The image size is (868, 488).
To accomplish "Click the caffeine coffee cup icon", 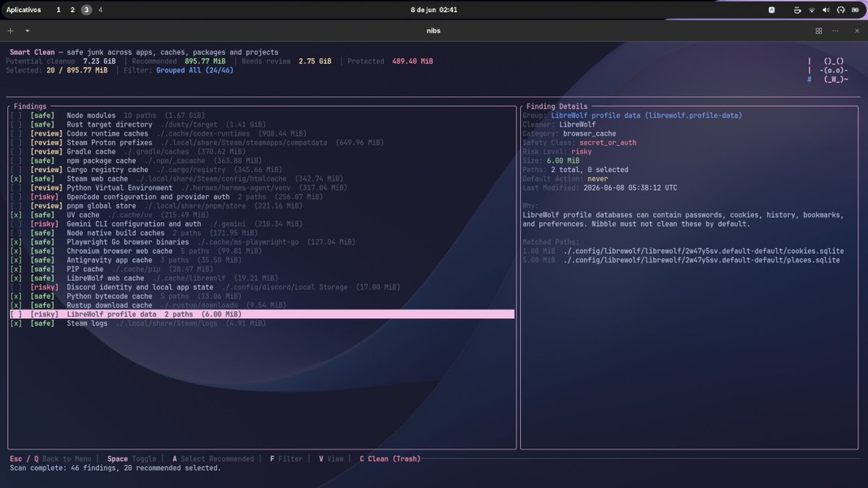I will click(x=797, y=10).
